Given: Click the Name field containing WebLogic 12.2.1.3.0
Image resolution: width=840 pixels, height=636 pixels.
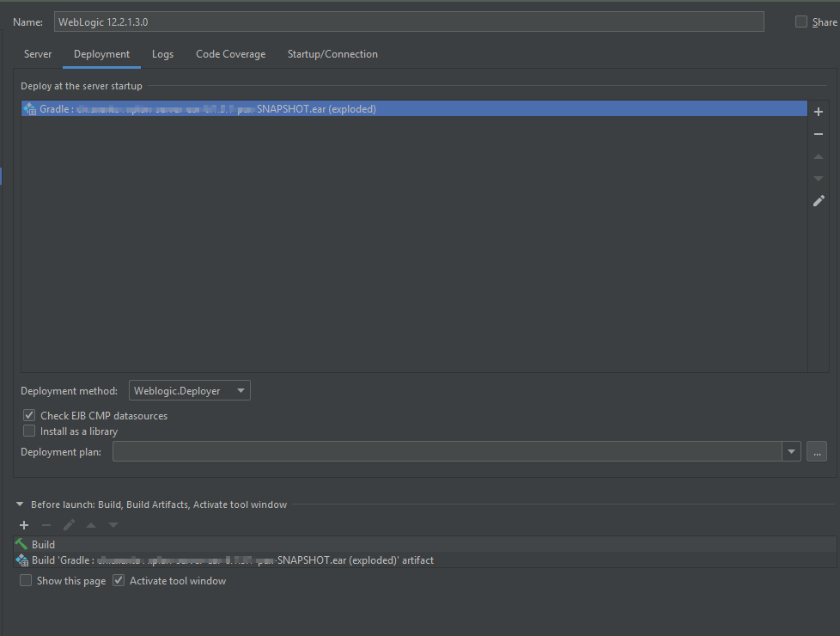Looking at the screenshot, I should pos(409,21).
